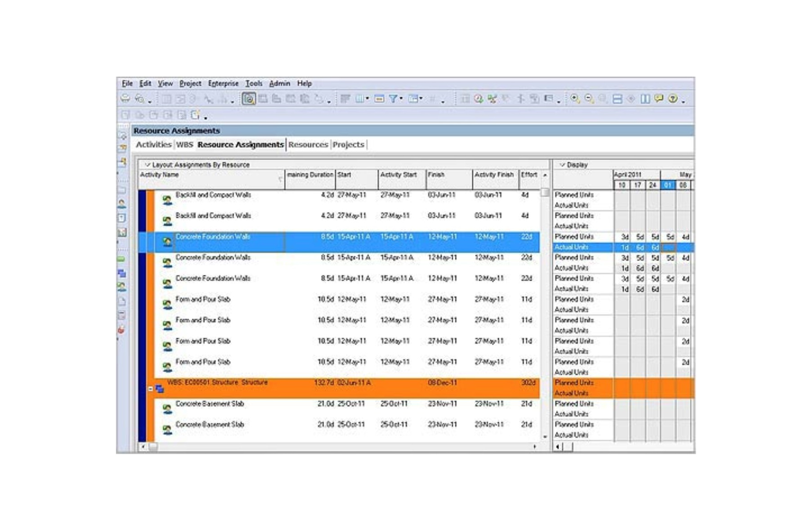812x530 pixels.
Task: Click the Finish column header
Action: point(449,179)
